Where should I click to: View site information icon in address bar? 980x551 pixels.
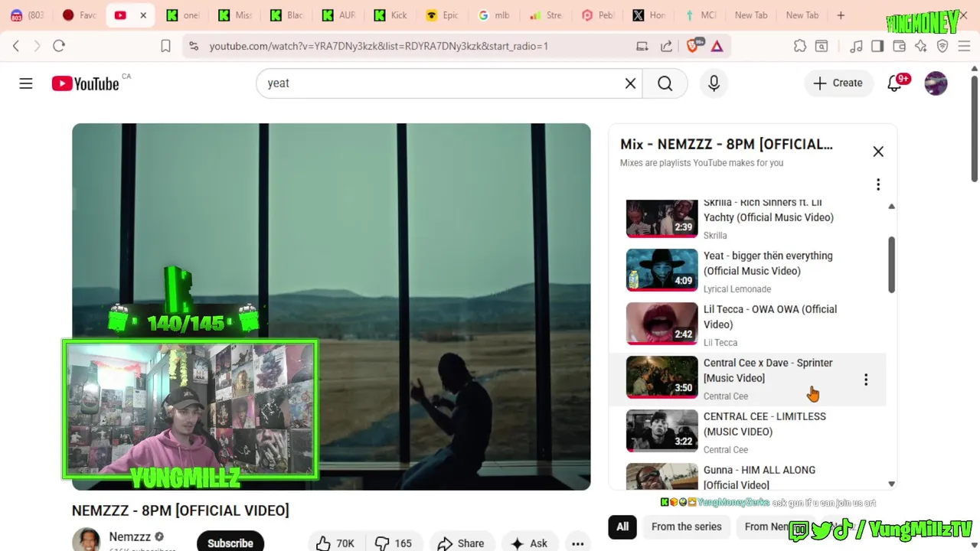(193, 46)
